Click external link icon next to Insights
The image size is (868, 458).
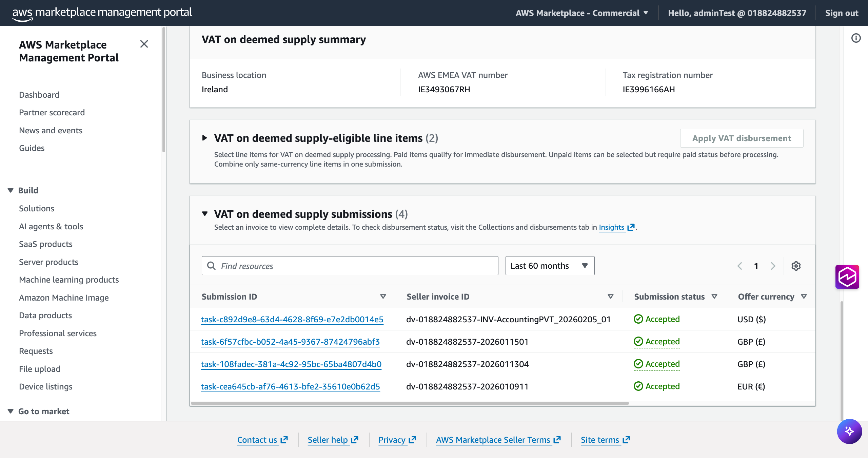[631, 227]
